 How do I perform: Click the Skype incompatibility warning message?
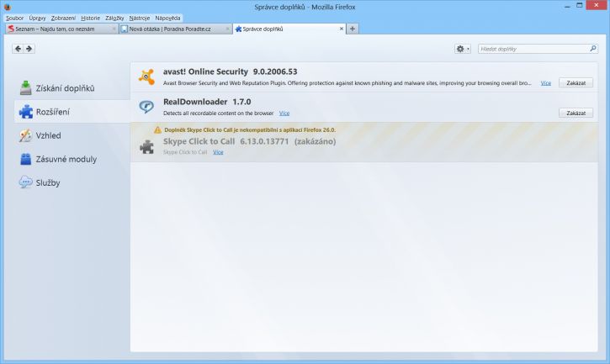(250, 130)
